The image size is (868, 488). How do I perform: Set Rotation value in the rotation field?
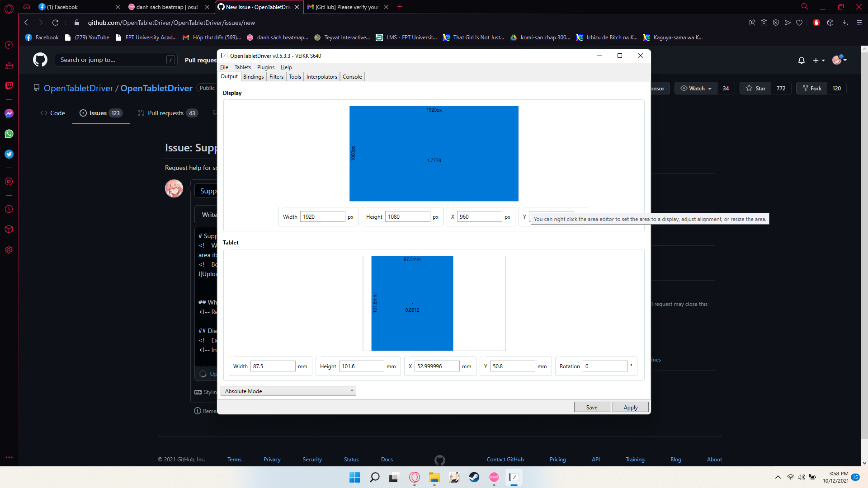[605, 366]
